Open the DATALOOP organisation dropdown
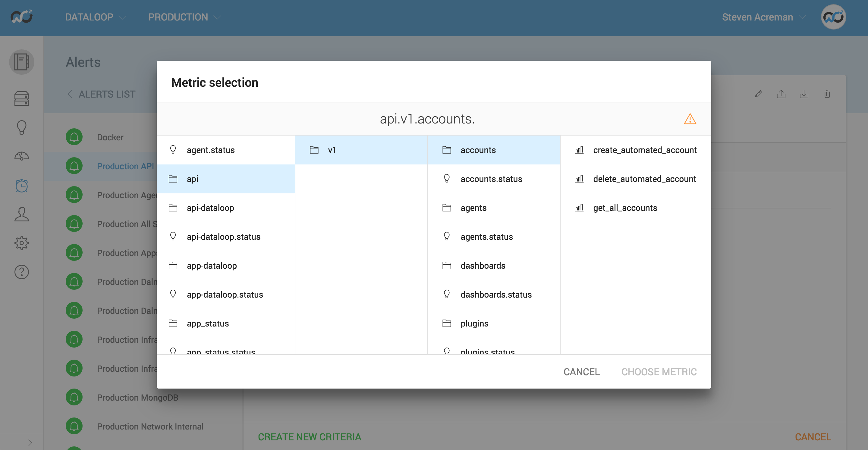Viewport: 868px width, 450px height. coord(95,17)
